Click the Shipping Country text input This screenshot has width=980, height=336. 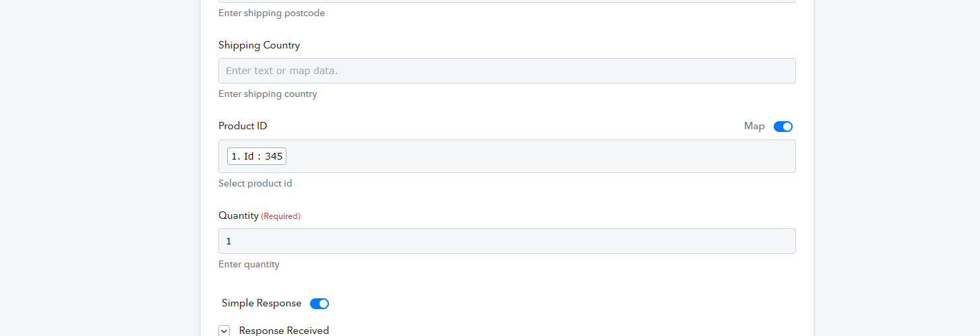(507, 71)
